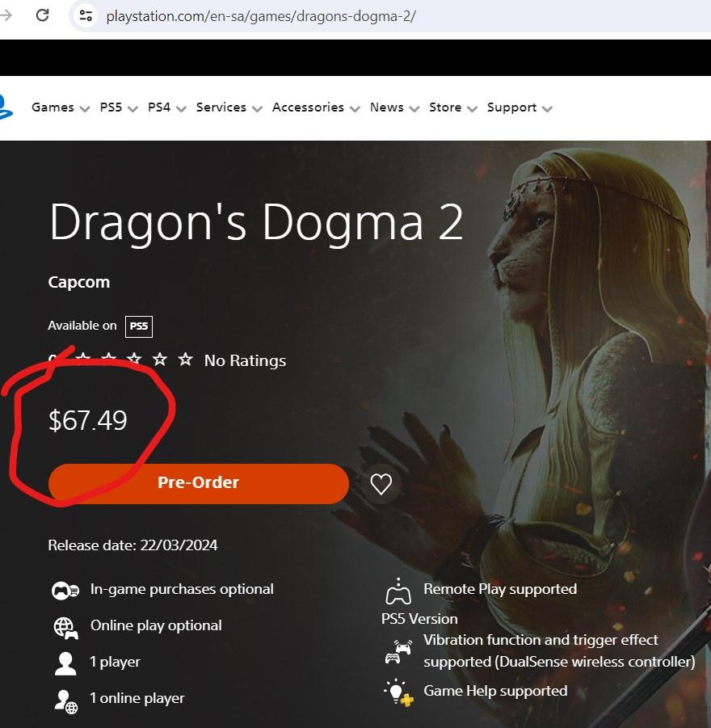Add game to wishlist with heart icon
The width and height of the screenshot is (711, 728).
pyautogui.click(x=381, y=484)
